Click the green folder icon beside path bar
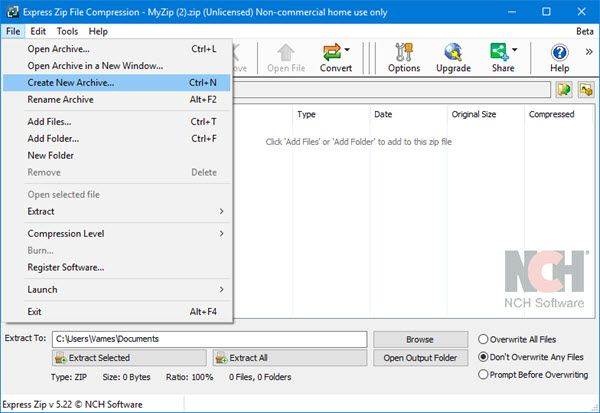 coord(564,90)
